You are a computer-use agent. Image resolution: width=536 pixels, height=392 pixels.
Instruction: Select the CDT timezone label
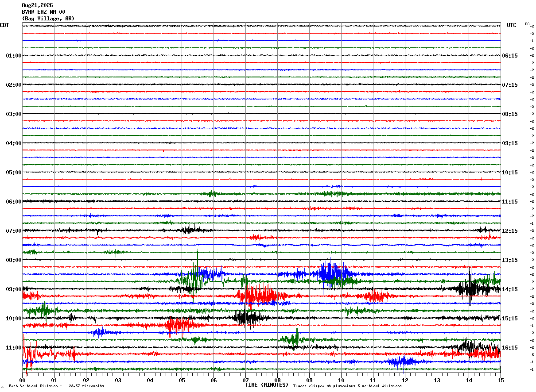click(4, 25)
